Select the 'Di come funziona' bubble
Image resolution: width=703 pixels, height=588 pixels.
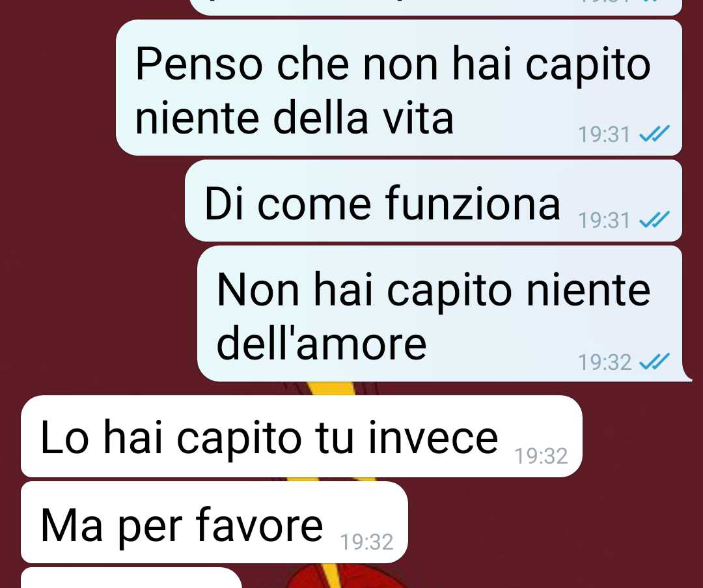[434, 201]
